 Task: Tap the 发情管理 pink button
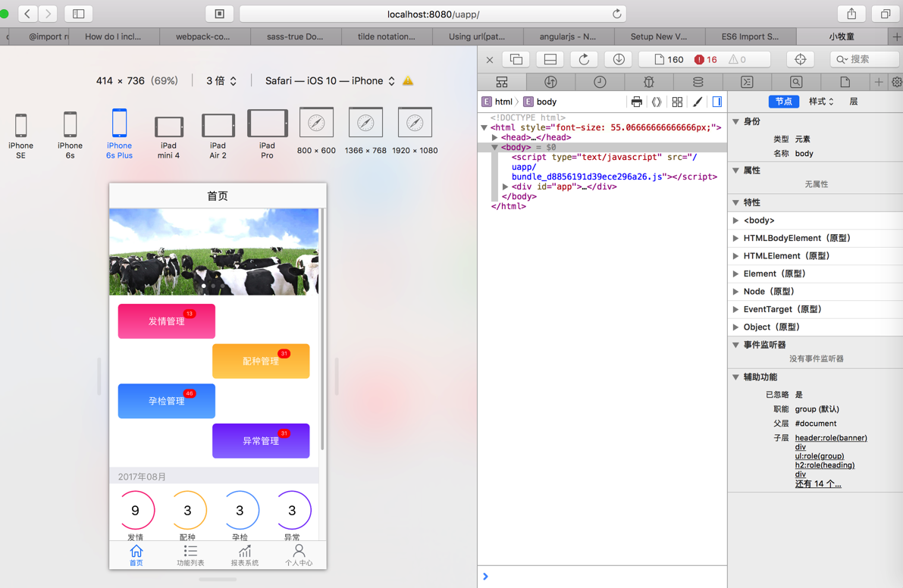point(167,321)
